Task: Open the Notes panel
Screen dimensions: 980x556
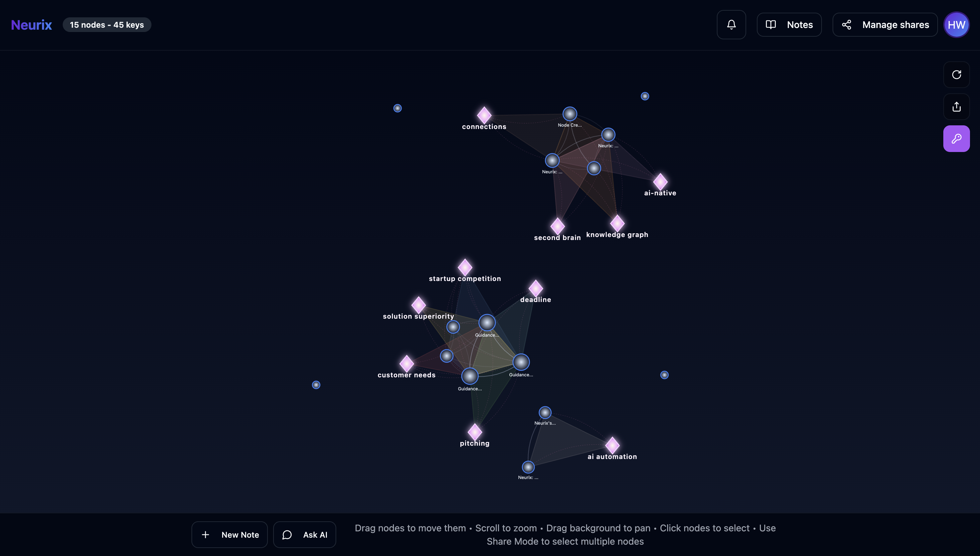Action: pos(789,24)
